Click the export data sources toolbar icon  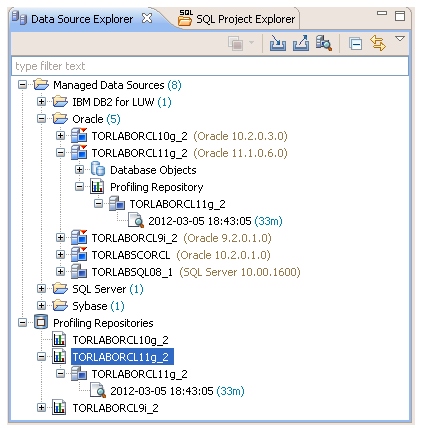(301, 43)
